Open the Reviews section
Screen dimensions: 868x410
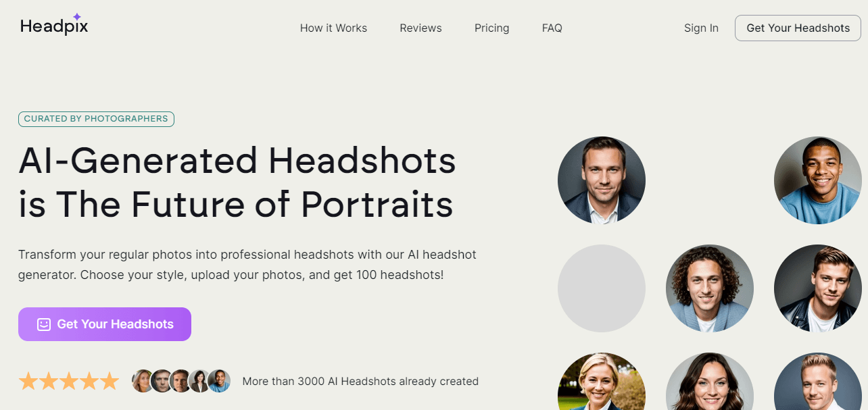pos(420,28)
